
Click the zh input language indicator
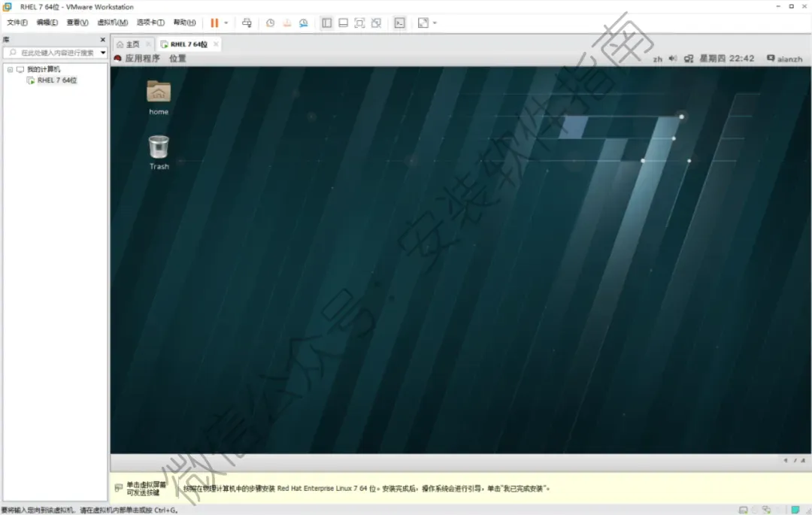(x=658, y=59)
